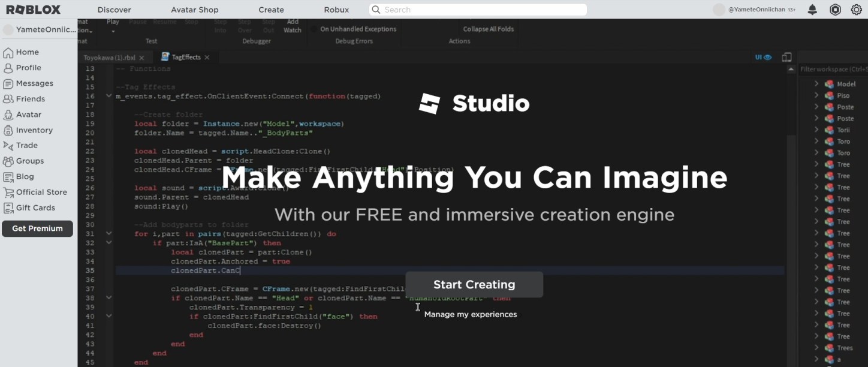Open the Avatar Shop menu

(194, 10)
